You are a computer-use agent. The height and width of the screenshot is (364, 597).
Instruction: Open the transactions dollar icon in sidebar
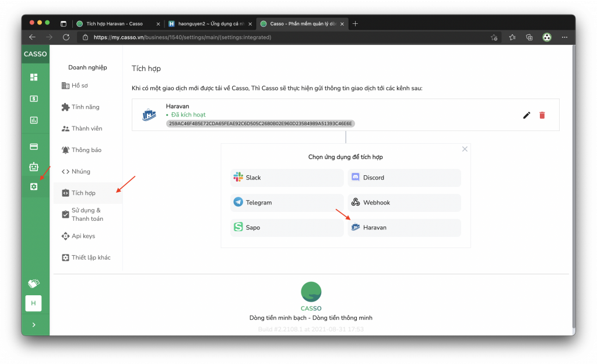[34, 99]
